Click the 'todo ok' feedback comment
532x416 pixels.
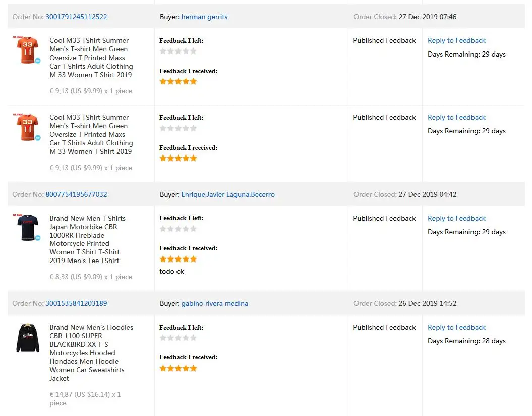click(x=172, y=271)
